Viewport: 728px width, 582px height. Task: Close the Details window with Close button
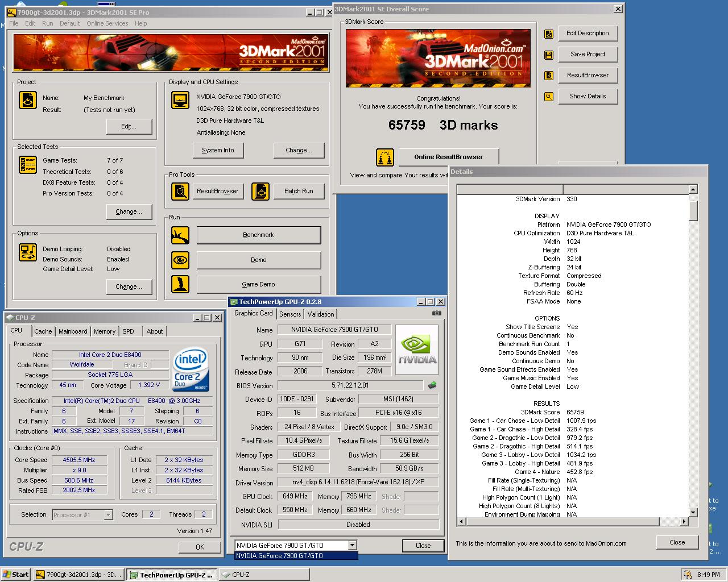[x=677, y=542]
